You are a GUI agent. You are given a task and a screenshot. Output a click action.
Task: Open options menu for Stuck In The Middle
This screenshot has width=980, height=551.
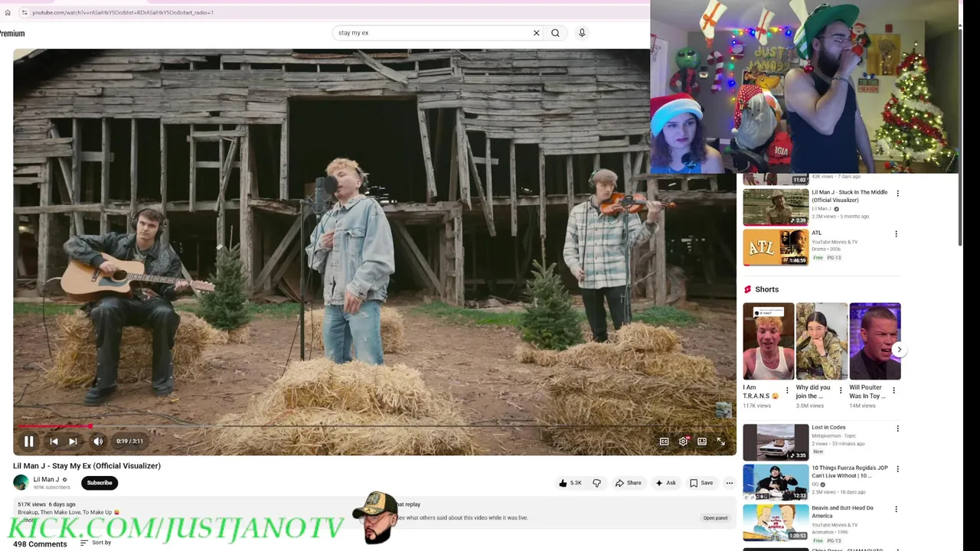pyautogui.click(x=897, y=194)
